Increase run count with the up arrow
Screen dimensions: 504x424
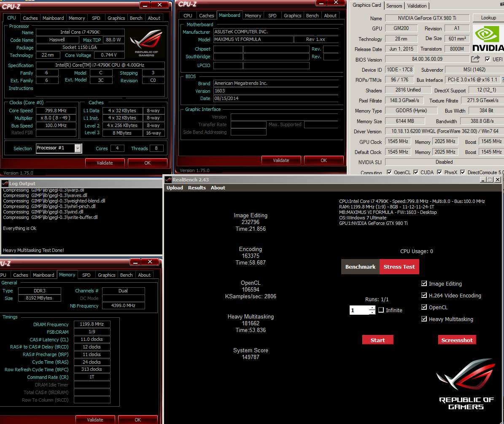click(x=372, y=308)
